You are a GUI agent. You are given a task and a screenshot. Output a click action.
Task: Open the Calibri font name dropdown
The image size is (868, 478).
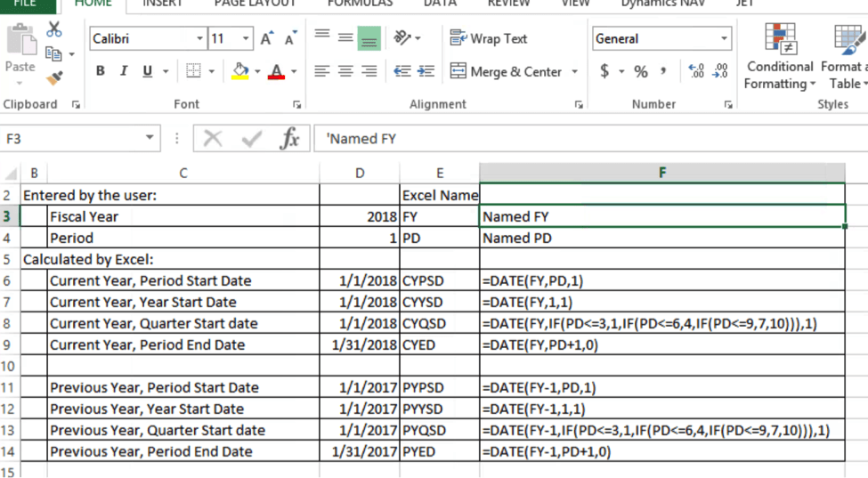pos(199,39)
